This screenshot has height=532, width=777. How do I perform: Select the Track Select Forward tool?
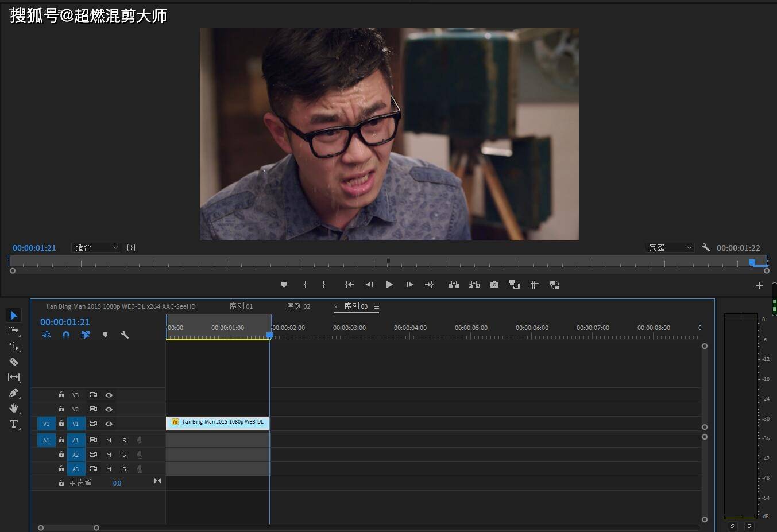[14, 331]
